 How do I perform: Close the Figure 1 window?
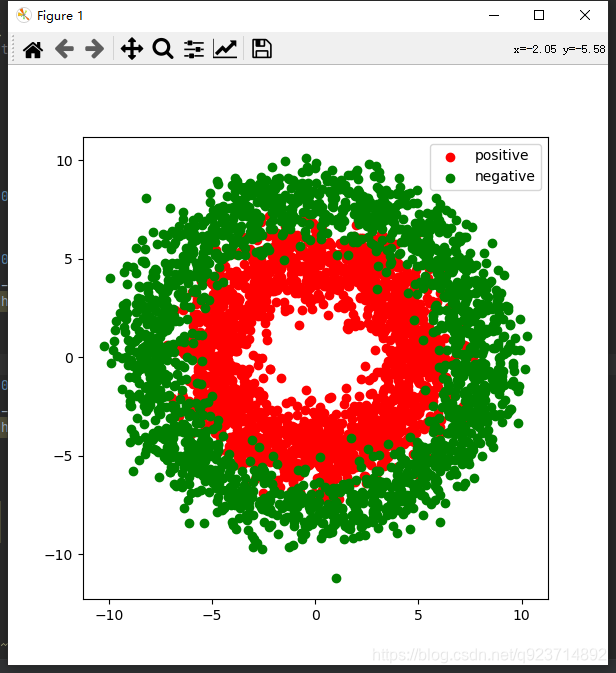tap(585, 15)
